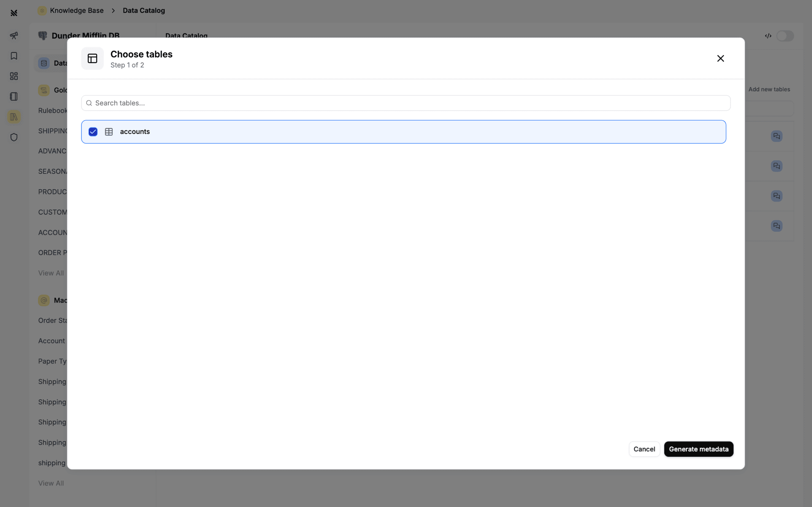Click Data Catalog breadcrumb item
The image size is (812, 507).
(x=144, y=10)
